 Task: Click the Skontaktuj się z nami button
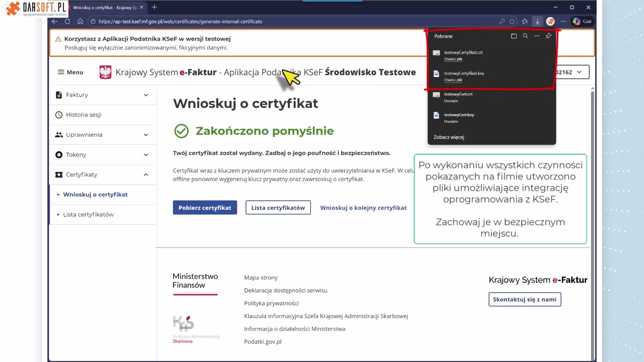[x=525, y=299]
